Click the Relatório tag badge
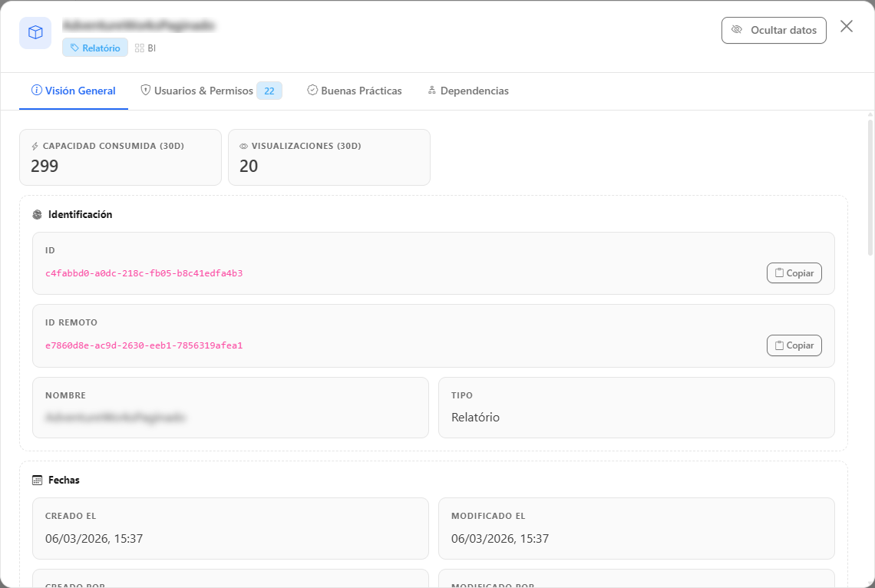 [x=95, y=48]
